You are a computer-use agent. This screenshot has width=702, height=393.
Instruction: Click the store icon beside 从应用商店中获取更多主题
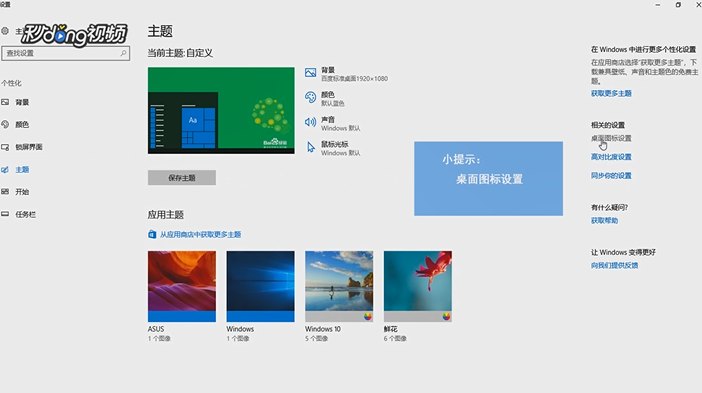tap(152, 234)
